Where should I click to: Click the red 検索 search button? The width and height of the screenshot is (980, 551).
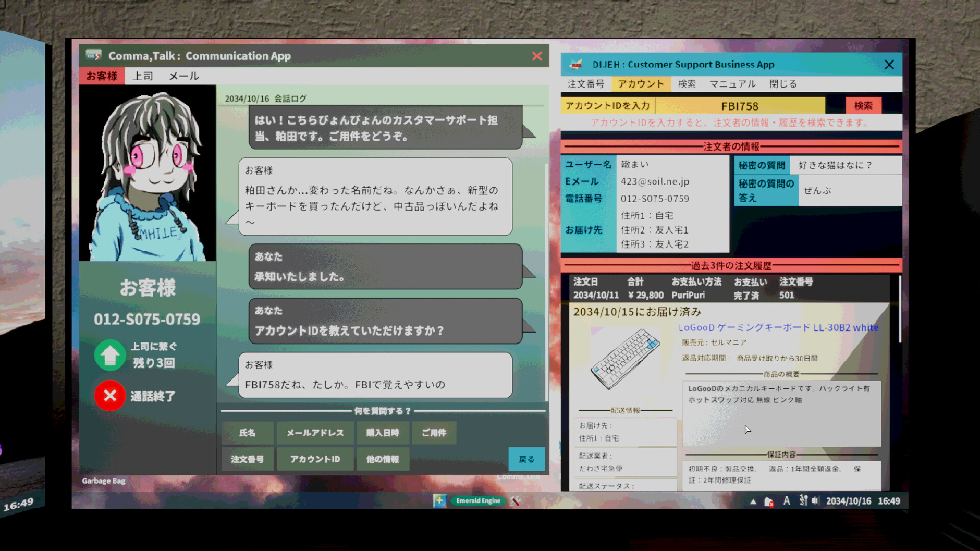click(863, 106)
